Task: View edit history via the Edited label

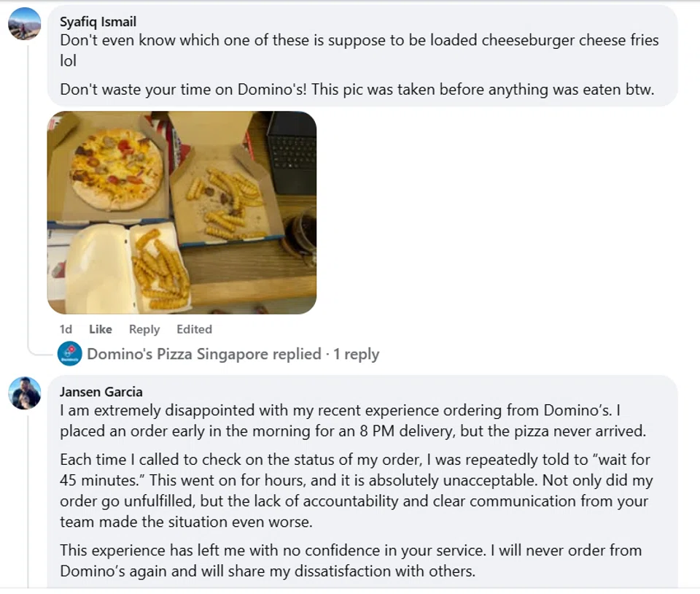Action: [x=194, y=329]
